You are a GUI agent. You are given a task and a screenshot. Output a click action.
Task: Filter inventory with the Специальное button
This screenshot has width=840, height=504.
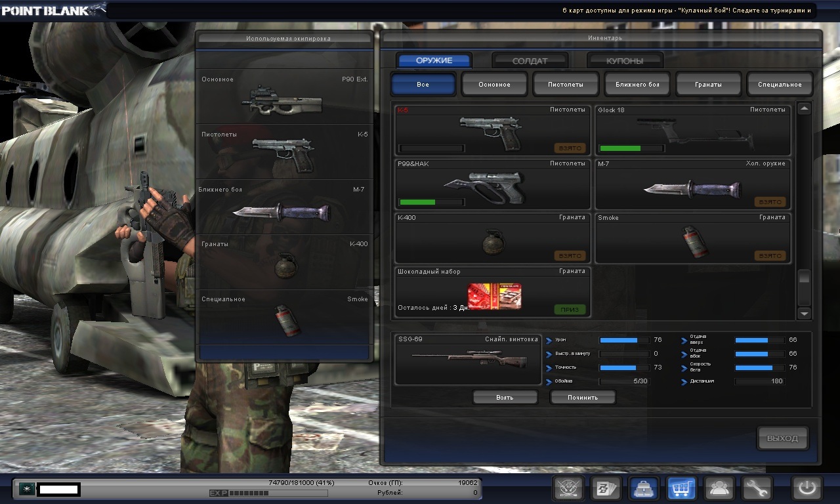780,84
